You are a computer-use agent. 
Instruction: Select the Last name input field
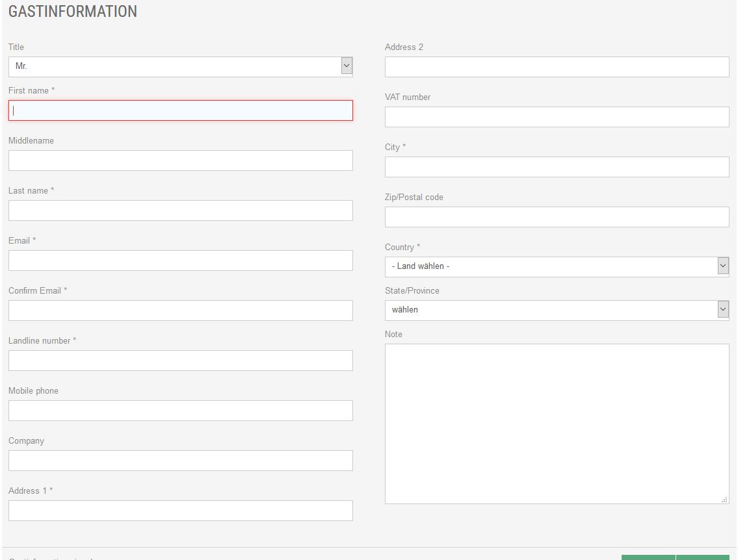click(x=180, y=210)
